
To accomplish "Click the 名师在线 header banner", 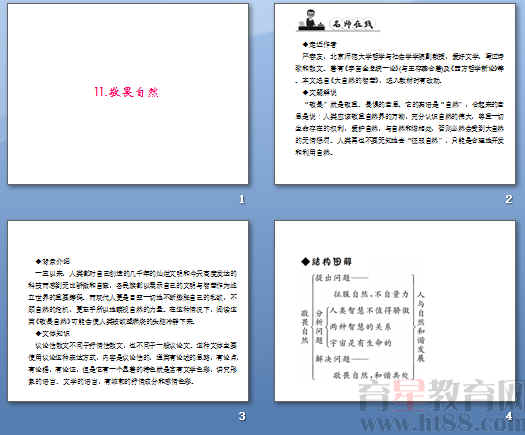I will [339, 21].
